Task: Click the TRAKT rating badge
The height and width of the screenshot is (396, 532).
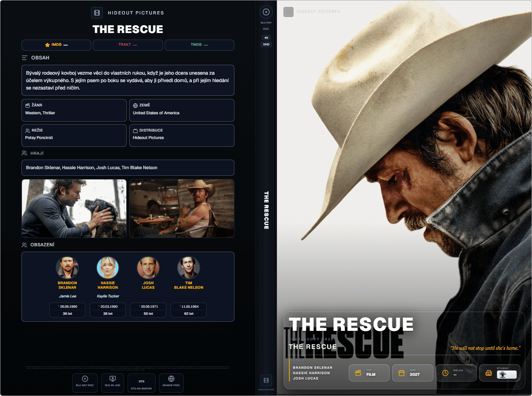Action: (128, 45)
